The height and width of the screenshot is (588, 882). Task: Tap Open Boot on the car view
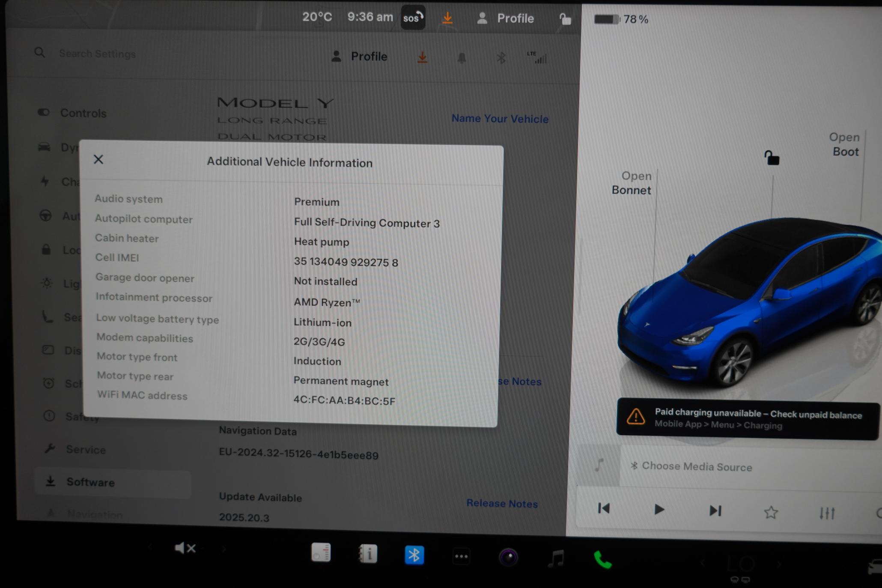(x=844, y=144)
